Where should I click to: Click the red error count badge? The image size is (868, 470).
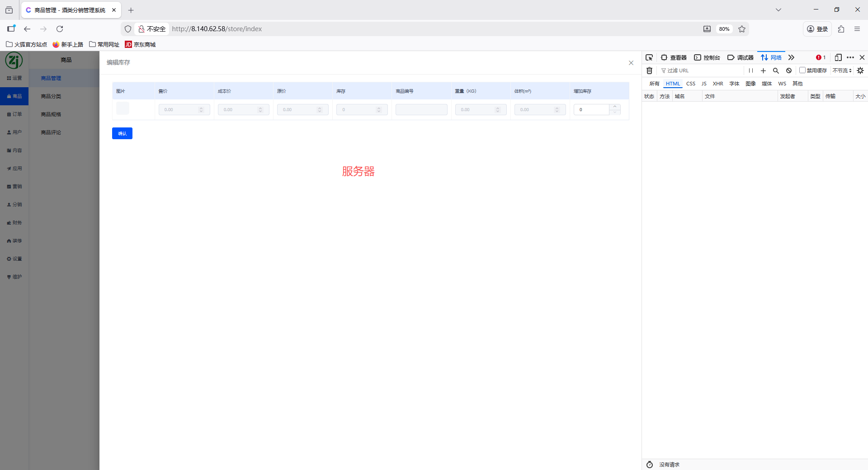point(821,57)
